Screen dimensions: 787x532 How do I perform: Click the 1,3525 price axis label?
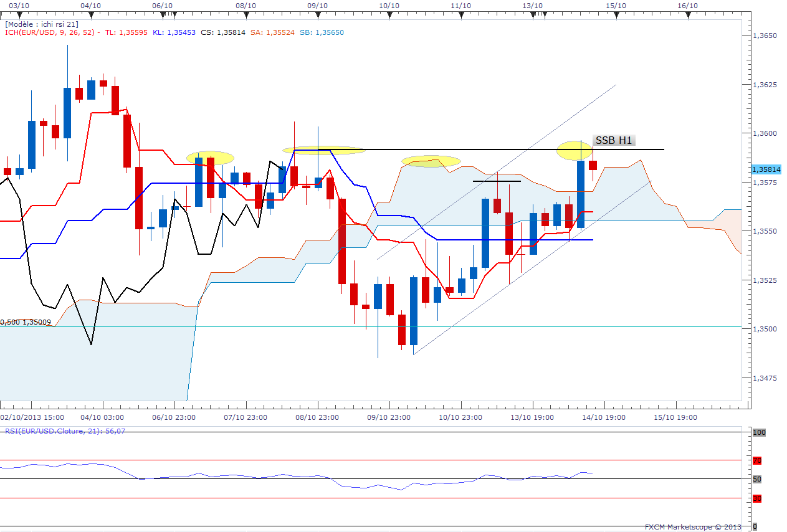coord(765,280)
